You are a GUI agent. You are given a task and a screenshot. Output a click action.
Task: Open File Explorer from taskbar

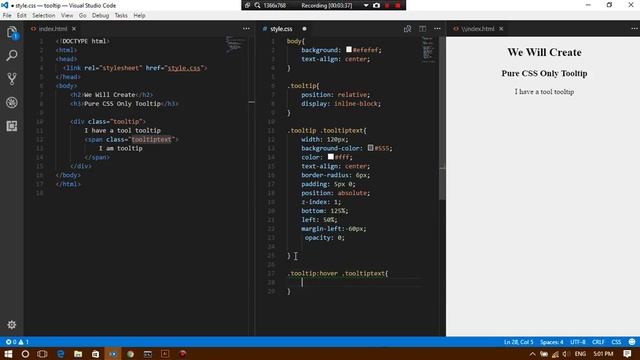(x=78, y=354)
